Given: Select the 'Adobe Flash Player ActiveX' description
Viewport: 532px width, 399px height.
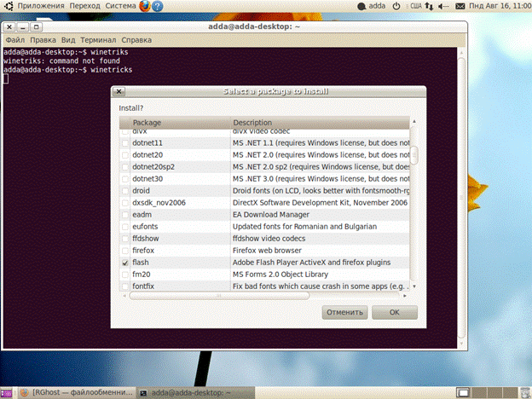Looking at the screenshot, I should click(x=311, y=263).
